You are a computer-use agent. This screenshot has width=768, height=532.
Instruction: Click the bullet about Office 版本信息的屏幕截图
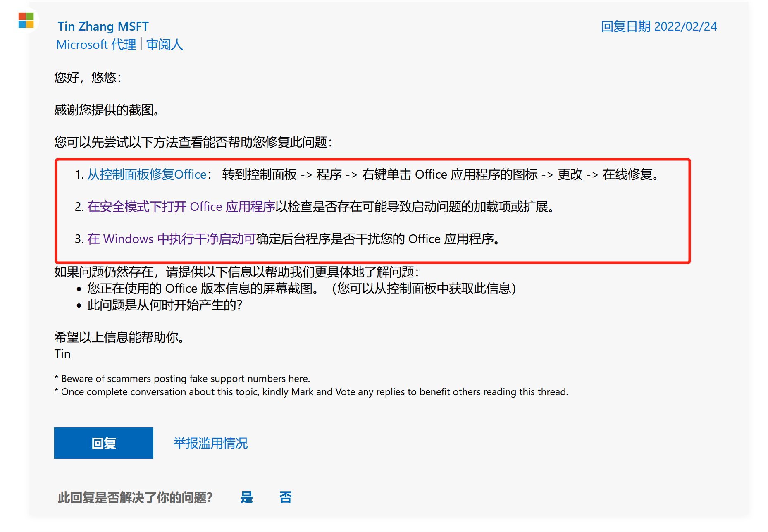click(302, 289)
